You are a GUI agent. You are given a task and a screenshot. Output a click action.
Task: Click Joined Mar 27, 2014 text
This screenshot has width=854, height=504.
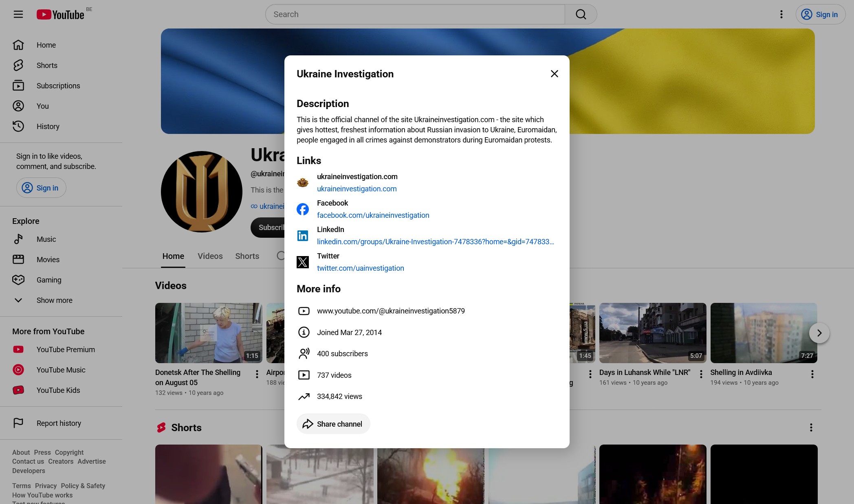pos(349,333)
